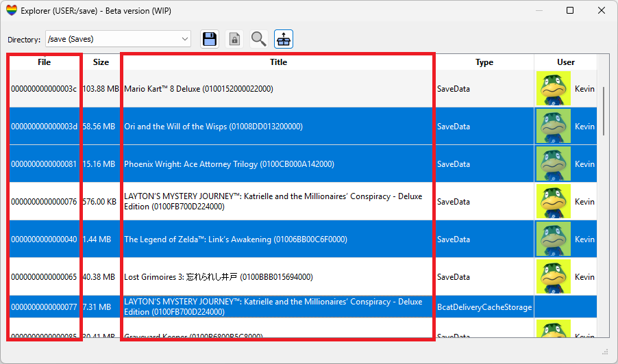Sort by the Title column header
The width and height of the screenshot is (618, 364).
[278, 62]
